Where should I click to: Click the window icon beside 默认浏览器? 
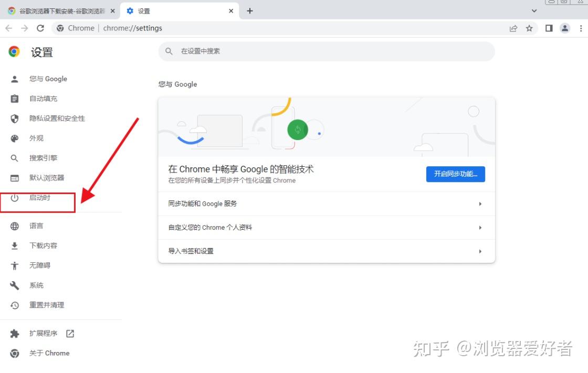pyautogui.click(x=15, y=178)
